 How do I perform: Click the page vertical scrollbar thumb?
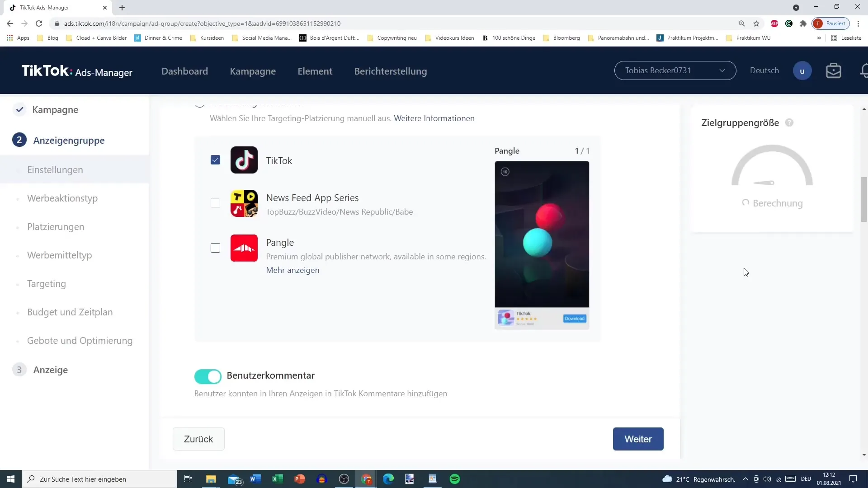pyautogui.click(x=864, y=200)
